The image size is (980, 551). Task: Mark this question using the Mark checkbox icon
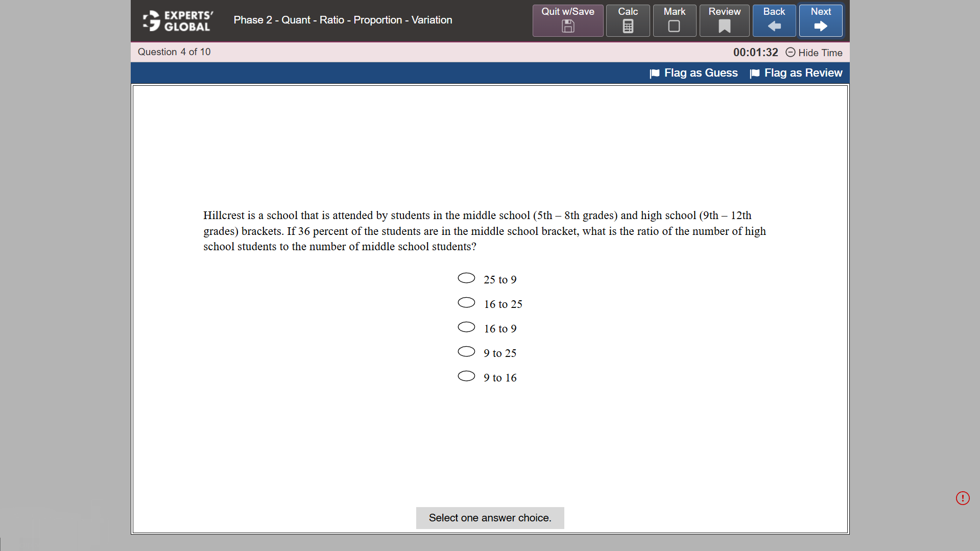pos(674,25)
